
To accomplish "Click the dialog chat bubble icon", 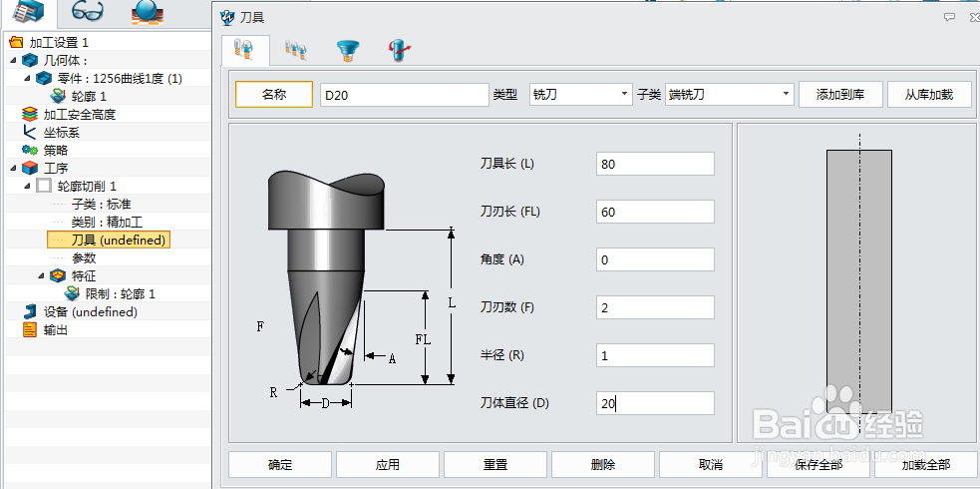I will pos(949,17).
